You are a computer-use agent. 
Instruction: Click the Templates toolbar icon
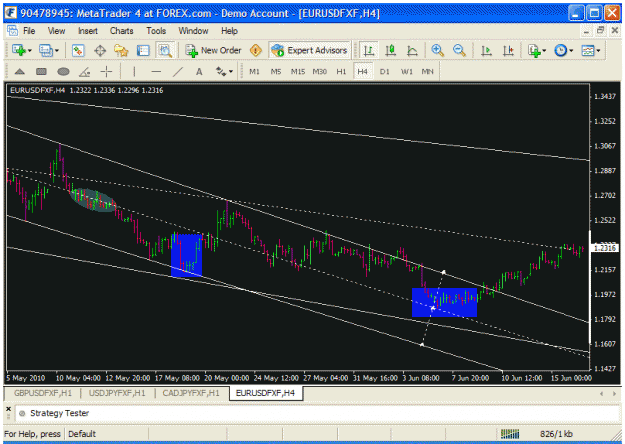(x=588, y=51)
